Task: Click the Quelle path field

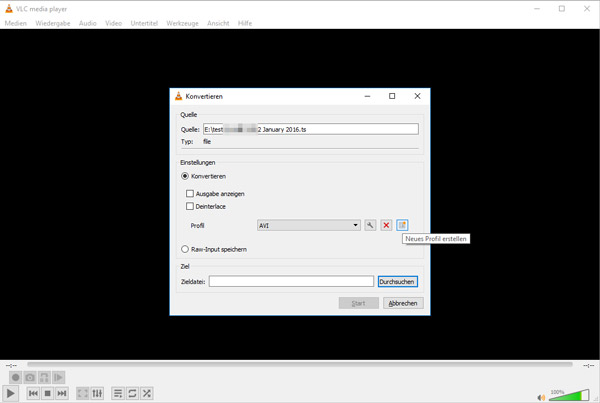Action: pos(311,129)
